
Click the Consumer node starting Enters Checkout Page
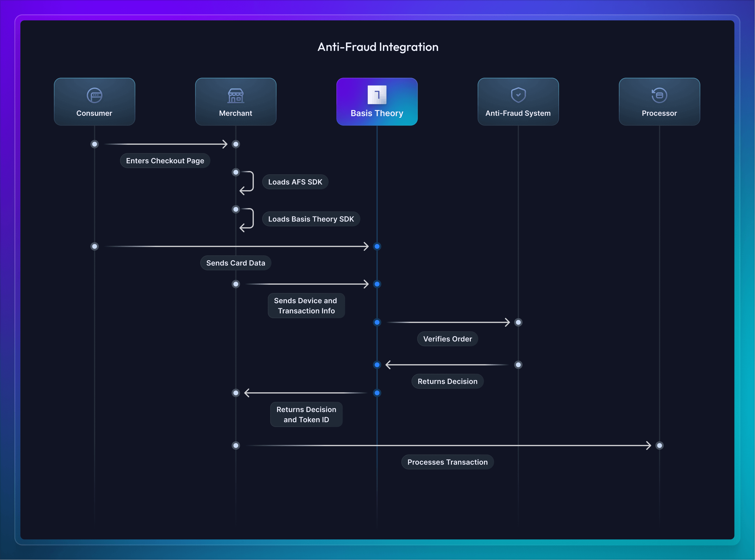95,144
